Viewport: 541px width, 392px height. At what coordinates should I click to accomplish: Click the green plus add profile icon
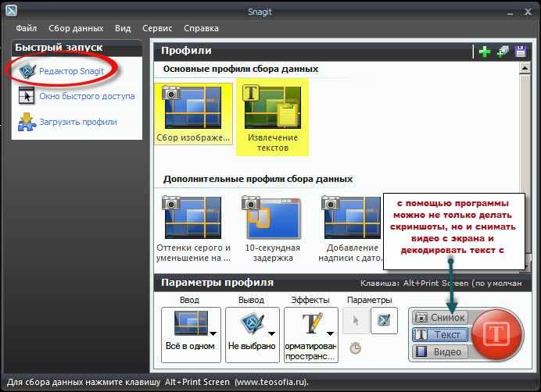click(x=485, y=52)
